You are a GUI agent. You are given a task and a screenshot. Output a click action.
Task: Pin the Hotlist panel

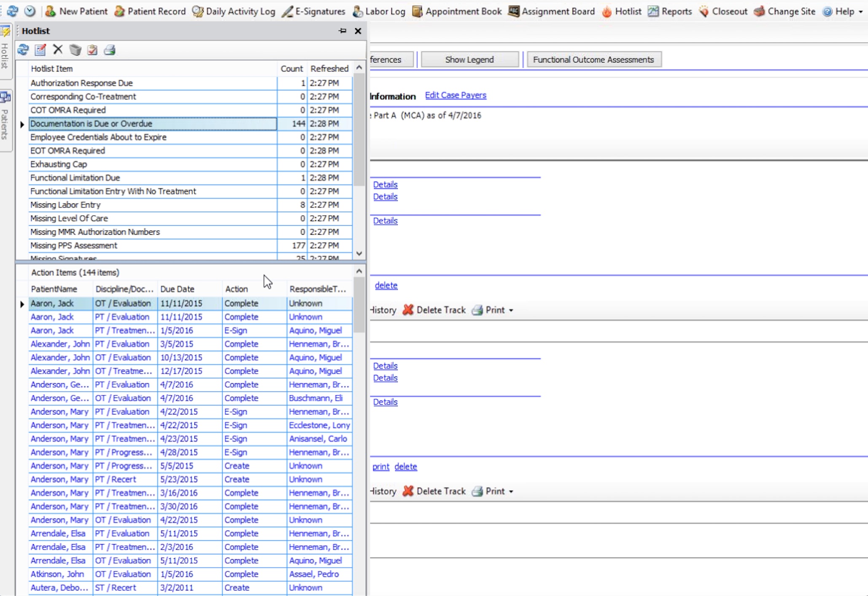[x=342, y=31]
